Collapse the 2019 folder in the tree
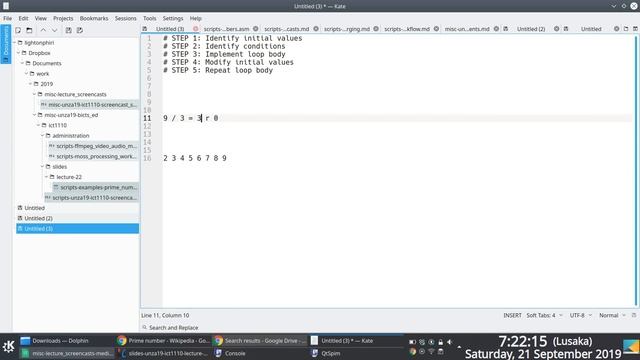The image size is (640, 360). [x=30, y=84]
